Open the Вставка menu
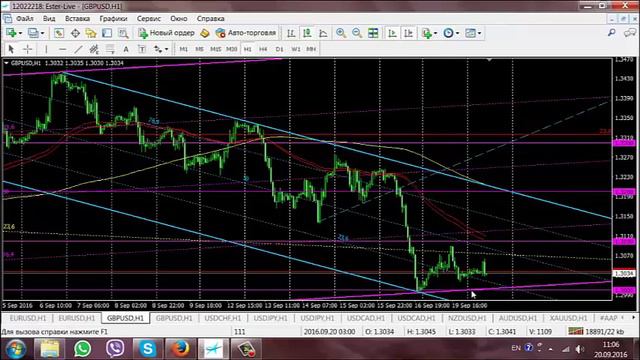The width and height of the screenshot is (640, 360). (78, 18)
